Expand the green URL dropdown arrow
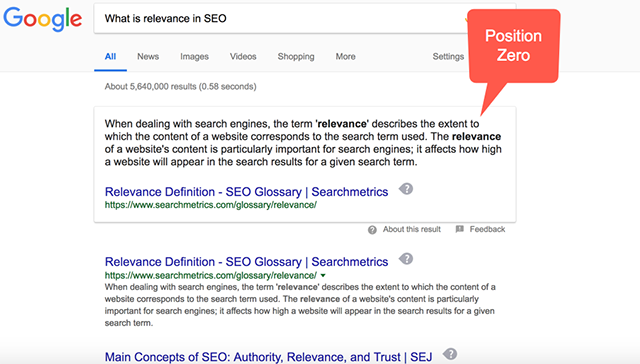640x364 pixels. click(x=323, y=275)
